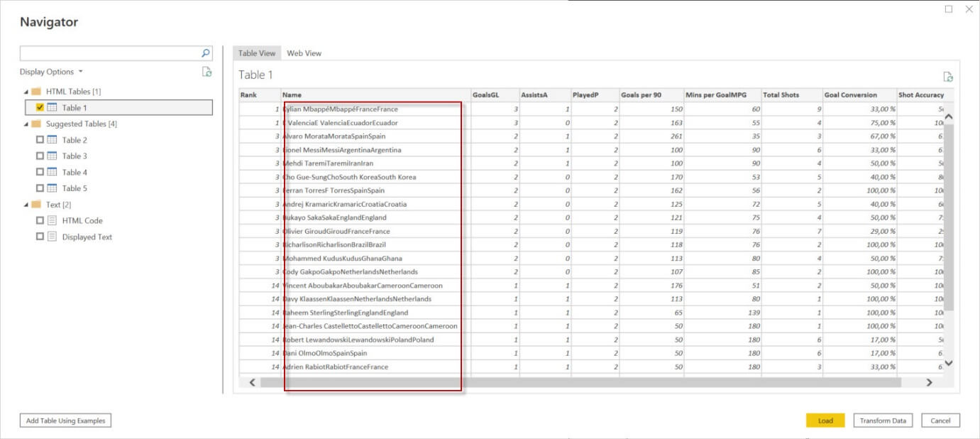Collapse the Suggested Tables group
This screenshot has width=980, height=439.
(26, 124)
